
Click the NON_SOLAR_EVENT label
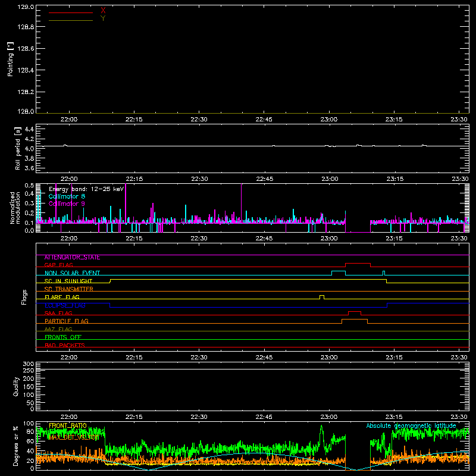pos(72,273)
